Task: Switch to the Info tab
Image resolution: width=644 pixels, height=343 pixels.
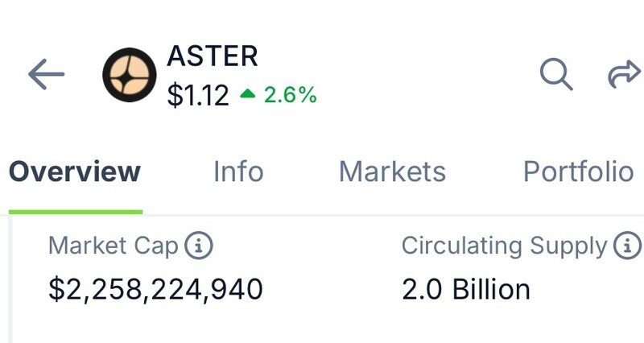Action: (238, 171)
